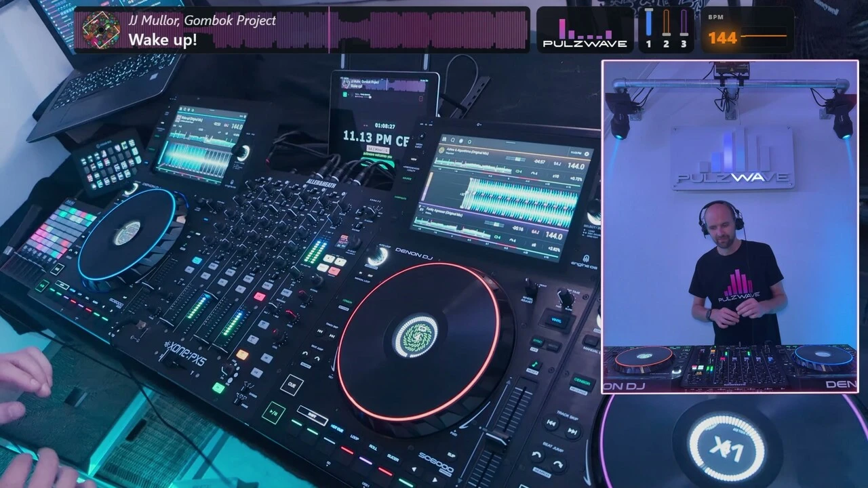Click artist name "JJ Mullor, Gombok Project"
Screen dimensions: 868x488
point(202,20)
